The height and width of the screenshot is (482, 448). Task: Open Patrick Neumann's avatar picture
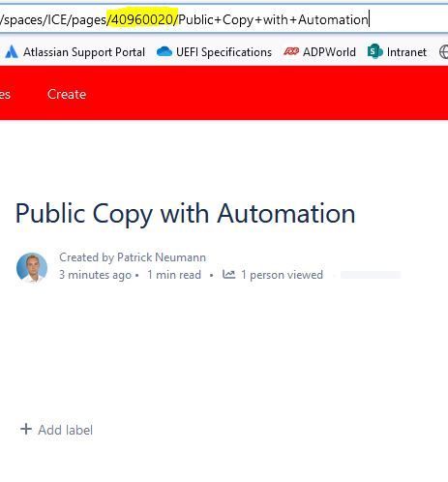tap(32, 267)
